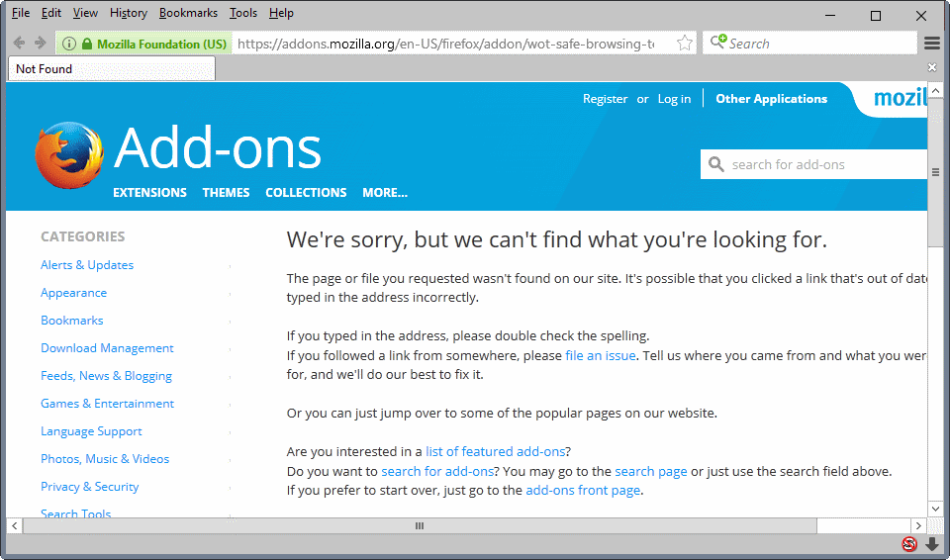Open the THEMES section
The height and width of the screenshot is (560, 950).
pos(226,193)
